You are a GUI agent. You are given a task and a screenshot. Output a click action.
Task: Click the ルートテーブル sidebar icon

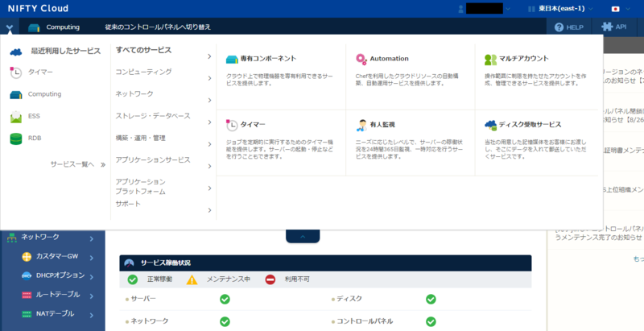click(27, 295)
